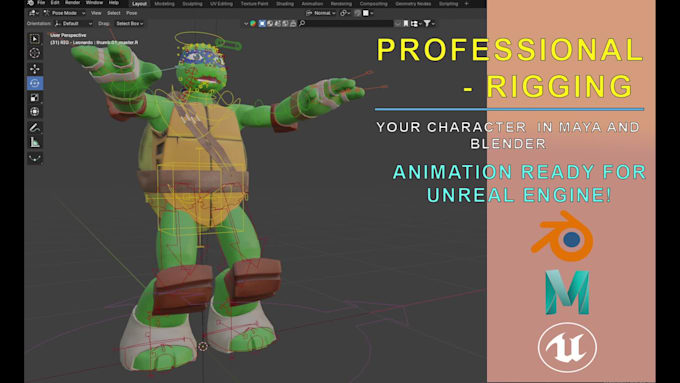Open the Pose menu in viewport header

131,13
